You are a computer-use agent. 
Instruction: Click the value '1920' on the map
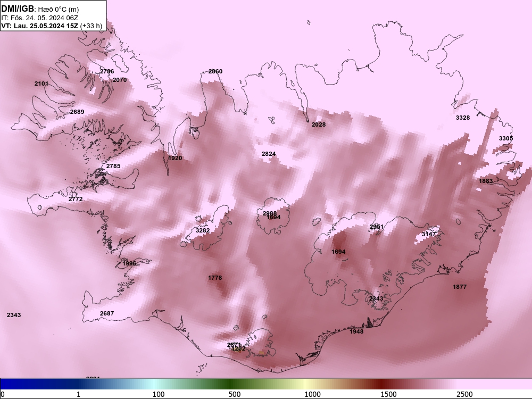175,158
